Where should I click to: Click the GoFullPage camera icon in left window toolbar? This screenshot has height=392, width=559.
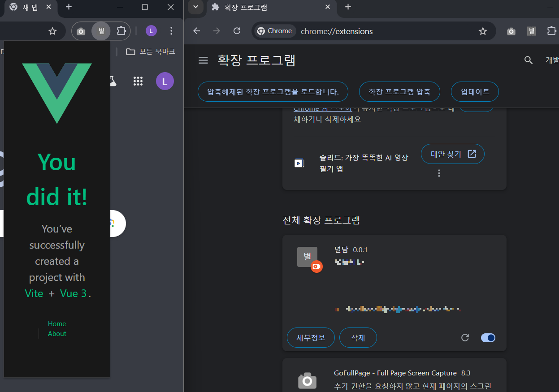click(81, 31)
